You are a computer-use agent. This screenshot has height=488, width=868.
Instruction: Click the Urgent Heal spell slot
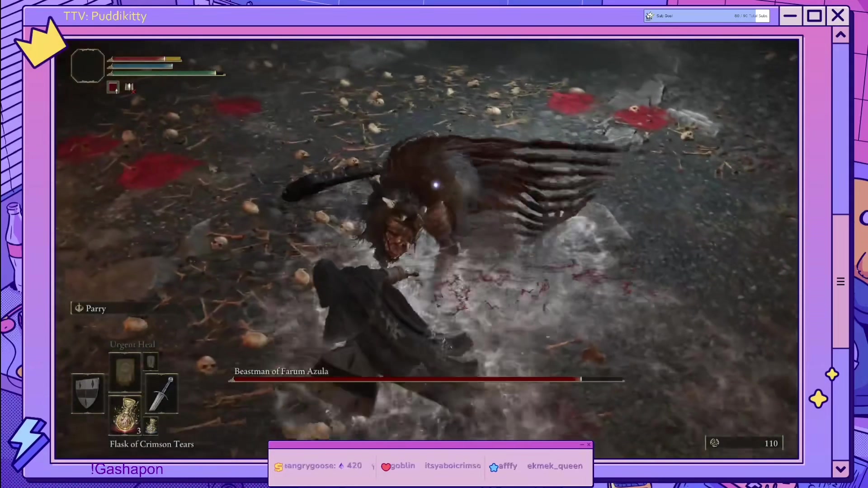click(125, 372)
